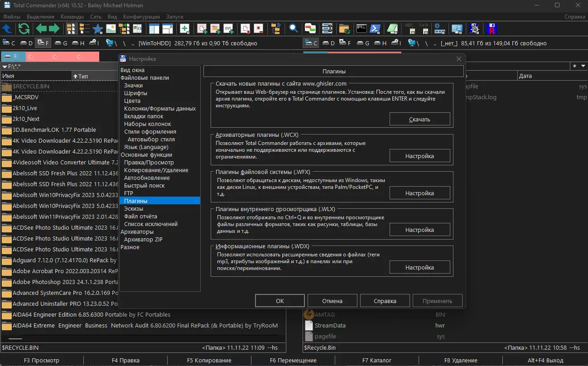
Task: Sort the left panel by the Тип column
Action: tap(95, 76)
